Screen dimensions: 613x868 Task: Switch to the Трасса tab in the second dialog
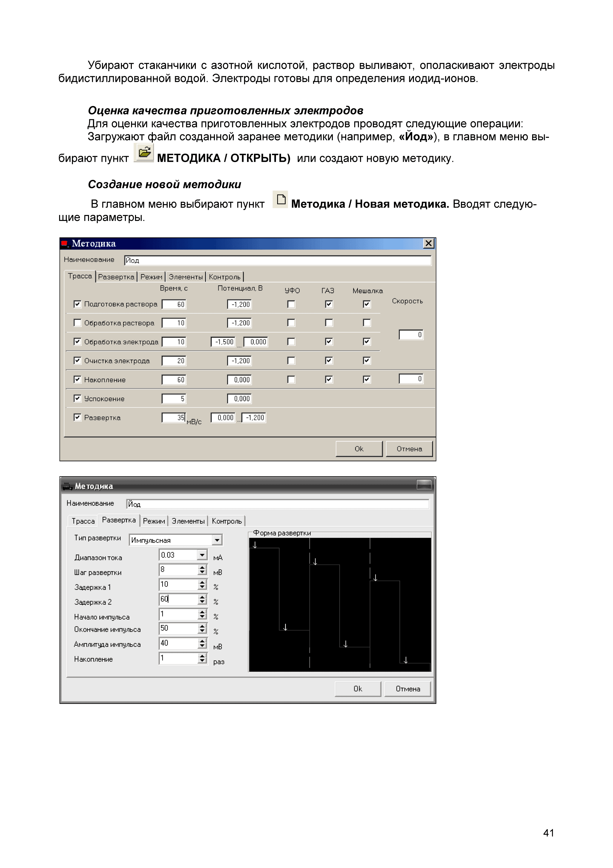click(x=83, y=521)
